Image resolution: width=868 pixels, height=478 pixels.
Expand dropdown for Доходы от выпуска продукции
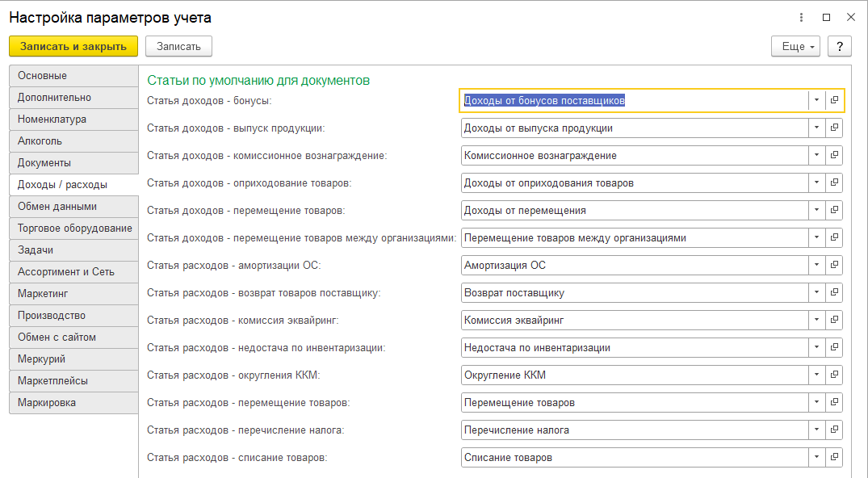[816, 128]
